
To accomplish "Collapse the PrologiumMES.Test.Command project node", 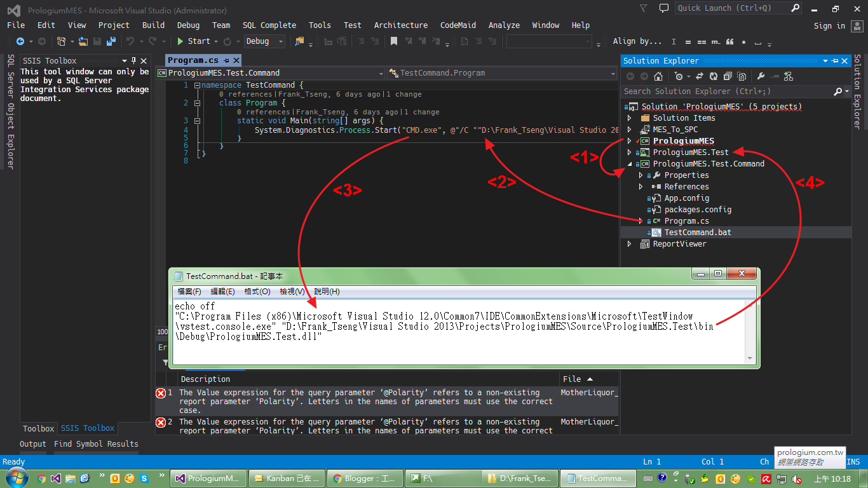I will [630, 164].
